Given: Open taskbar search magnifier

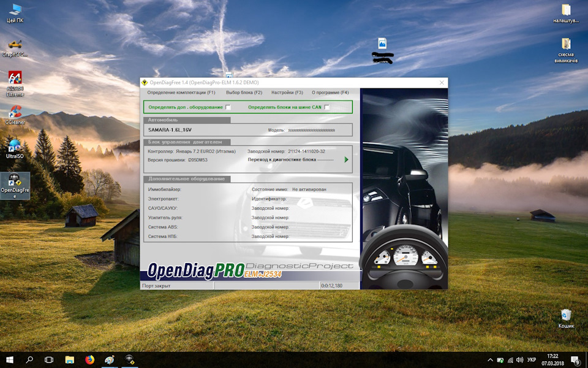Looking at the screenshot, I should coord(29,360).
